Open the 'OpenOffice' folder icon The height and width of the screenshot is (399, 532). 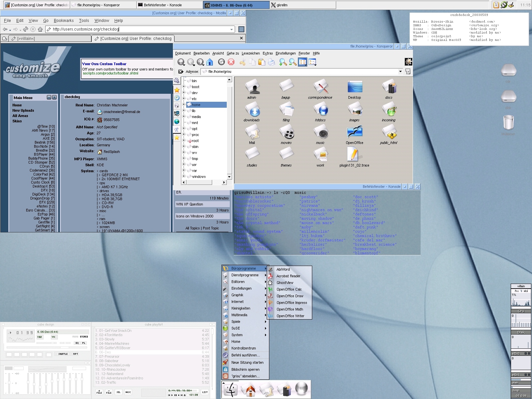coord(354,135)
